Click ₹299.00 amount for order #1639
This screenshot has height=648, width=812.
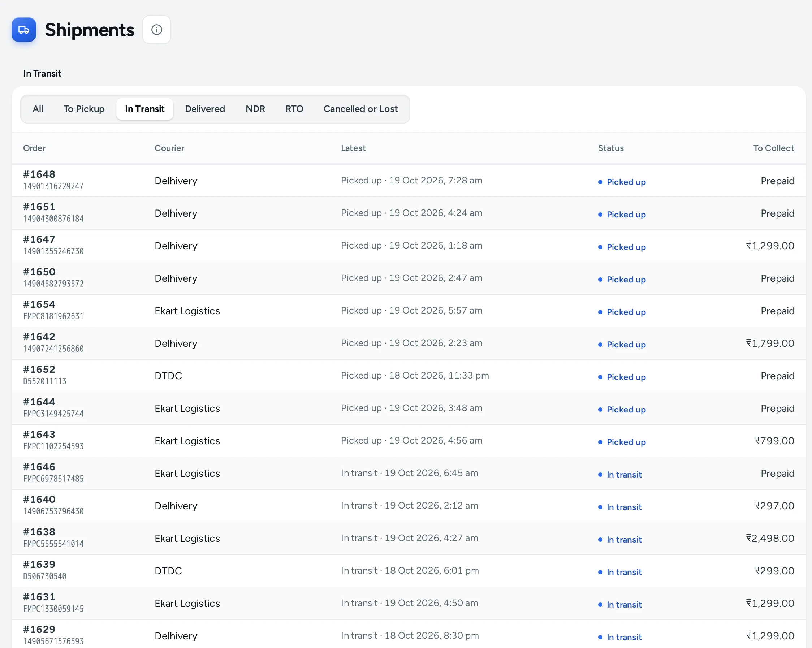[x=774, y=571]
